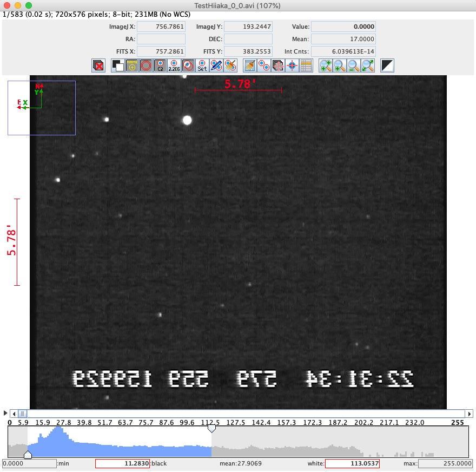Click the white level value field
The width and height of the screenshot is (476, 472).
point(352,464)
